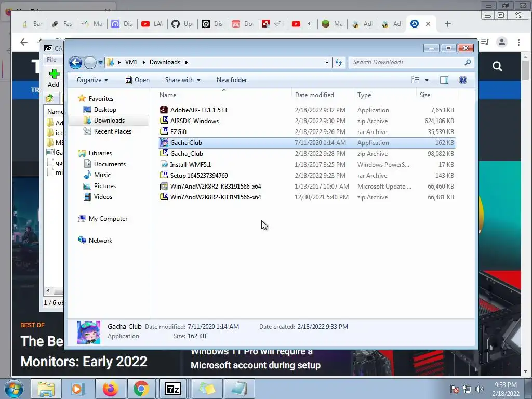Close the active browser tab
Screen dimensions: 532x399
coord(428,24)
